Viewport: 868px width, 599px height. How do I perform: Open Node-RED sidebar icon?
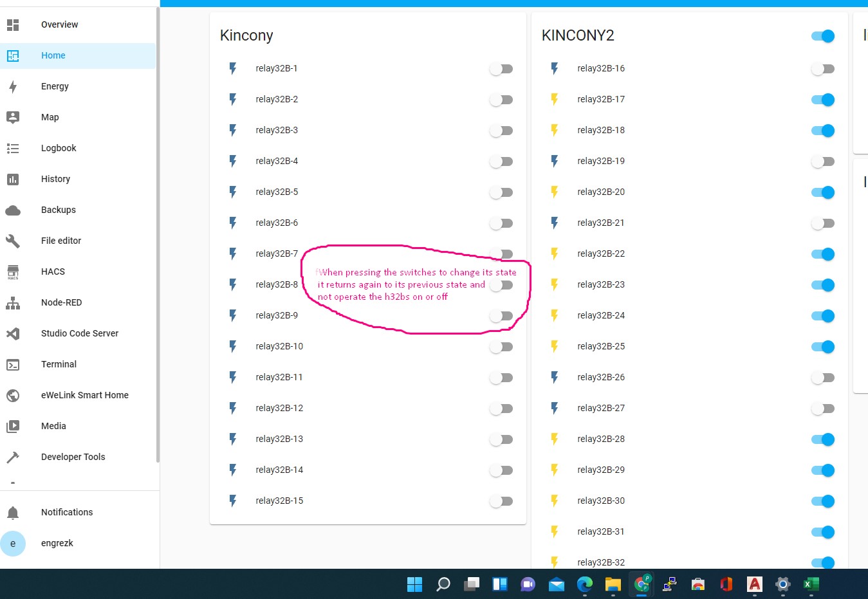13,303
